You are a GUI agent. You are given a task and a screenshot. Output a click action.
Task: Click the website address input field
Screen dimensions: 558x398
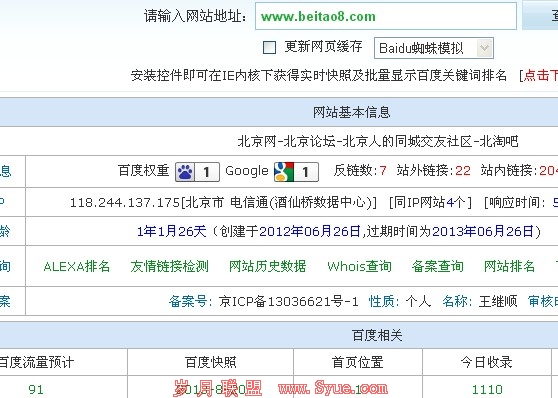pyautogui.click(x=386, y=16)
